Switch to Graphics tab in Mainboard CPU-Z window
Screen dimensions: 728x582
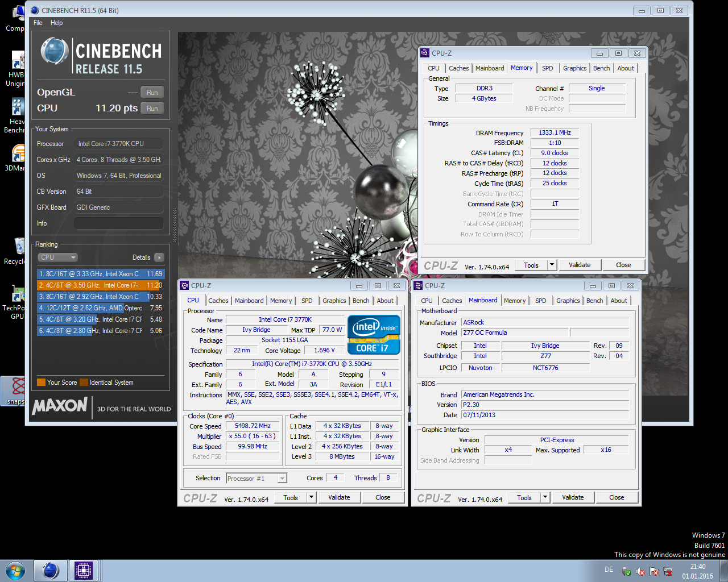coord(568,301)
